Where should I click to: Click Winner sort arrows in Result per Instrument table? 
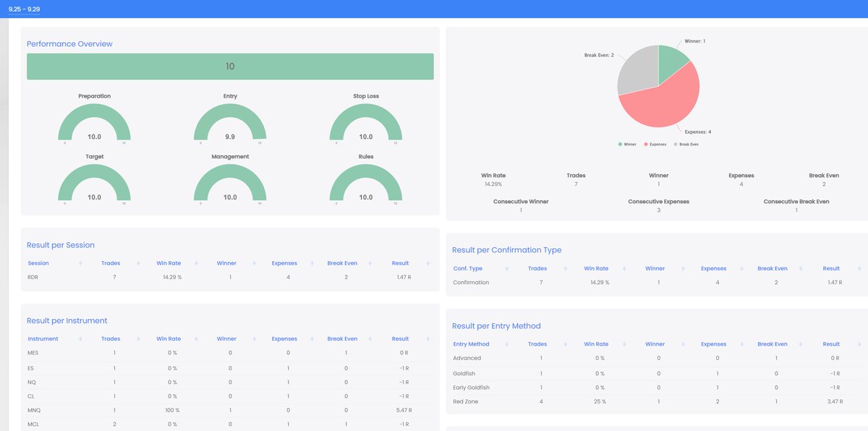253,338
